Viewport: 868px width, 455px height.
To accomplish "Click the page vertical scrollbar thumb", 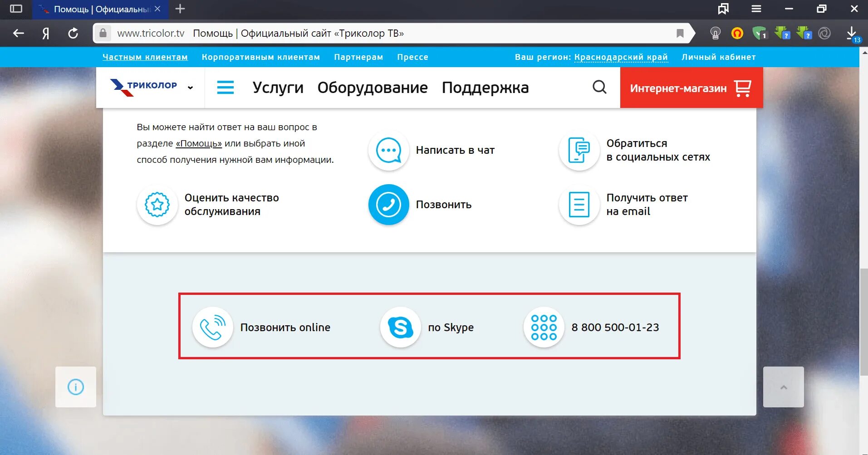I will click(864, 322).
